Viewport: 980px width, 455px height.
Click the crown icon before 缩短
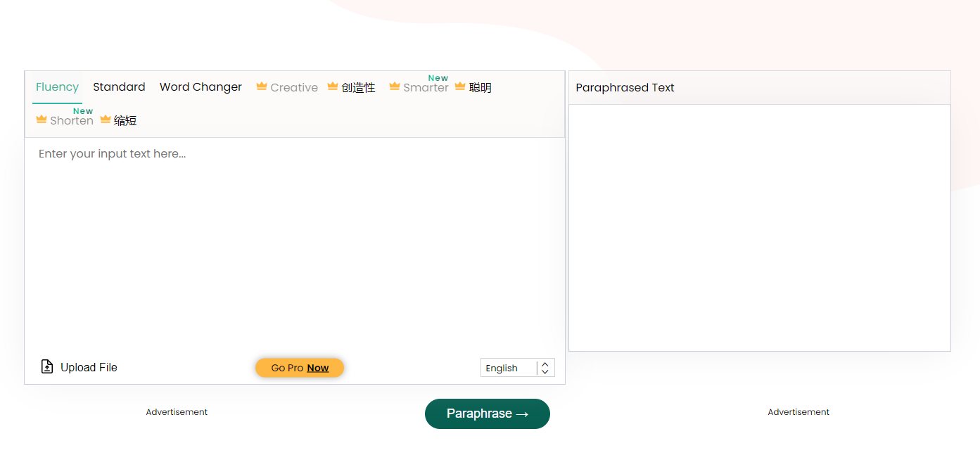[106, 120]
